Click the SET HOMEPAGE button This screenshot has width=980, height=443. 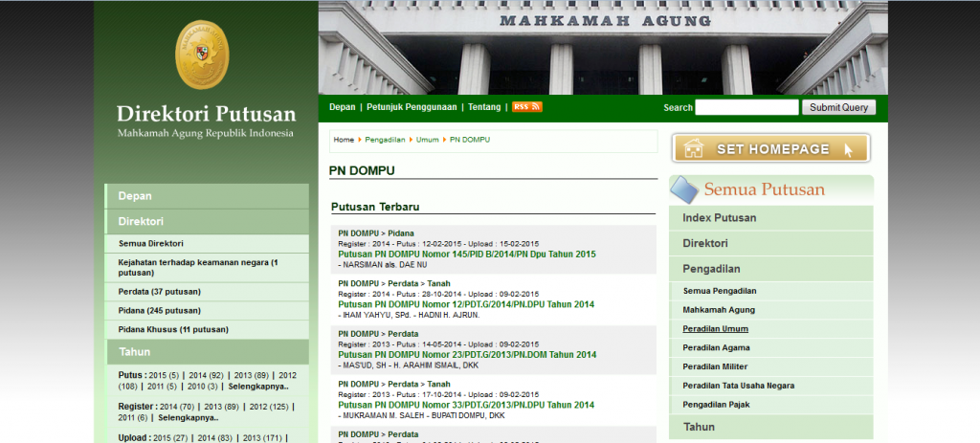click(770, 148)
